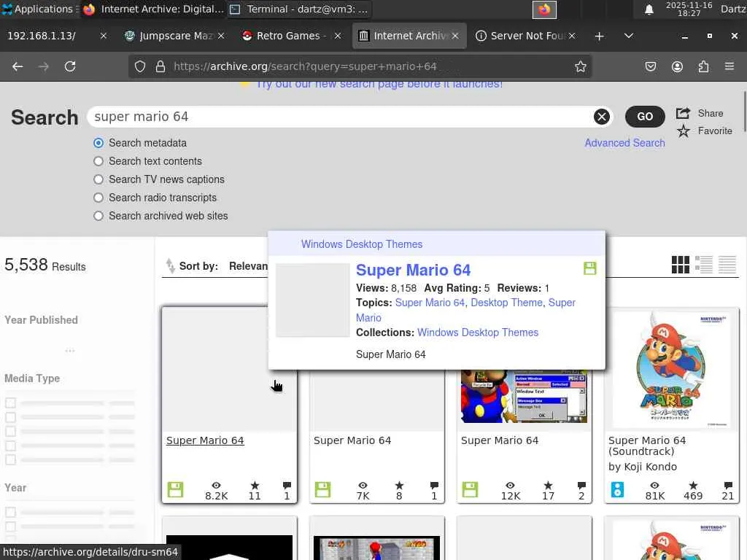Bookmark this page with the star icon
The image size is (747, 560).
(x=580, y=66)
